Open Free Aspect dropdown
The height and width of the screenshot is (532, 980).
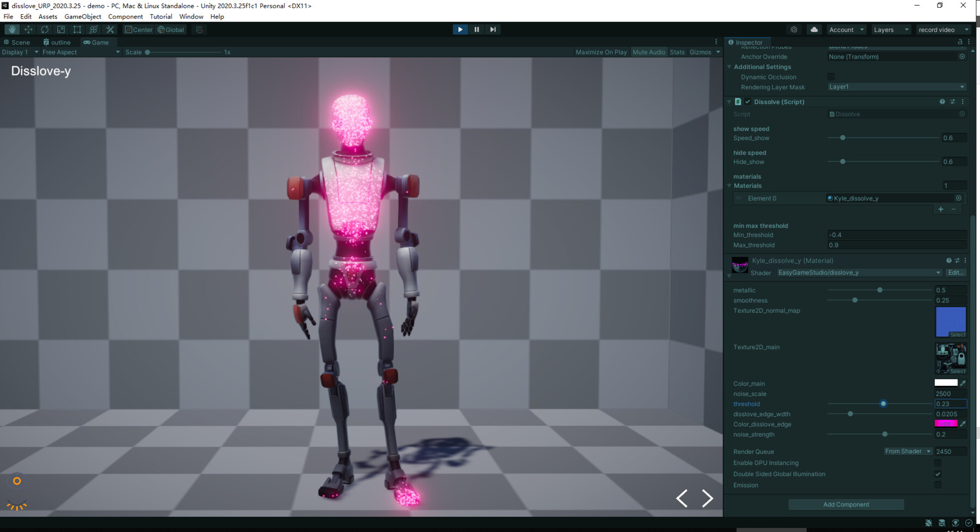coord(81,52)
